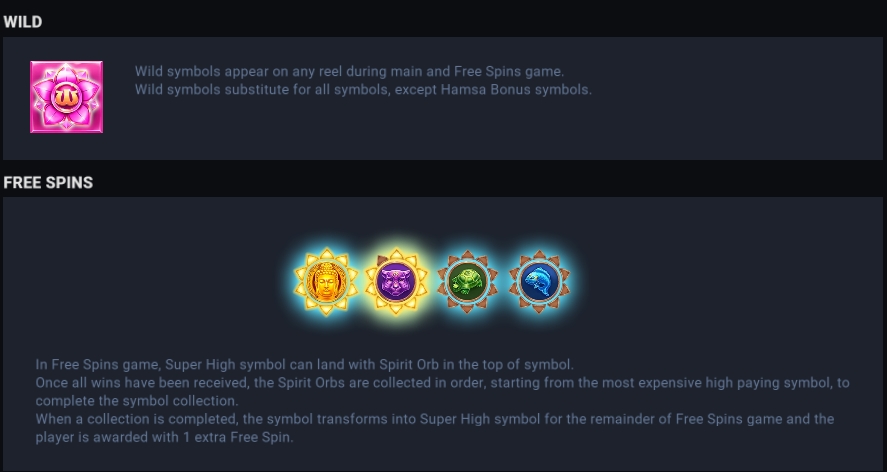
Task: Click the 'complete the symbol collection' line
Action: pos(137,401)
